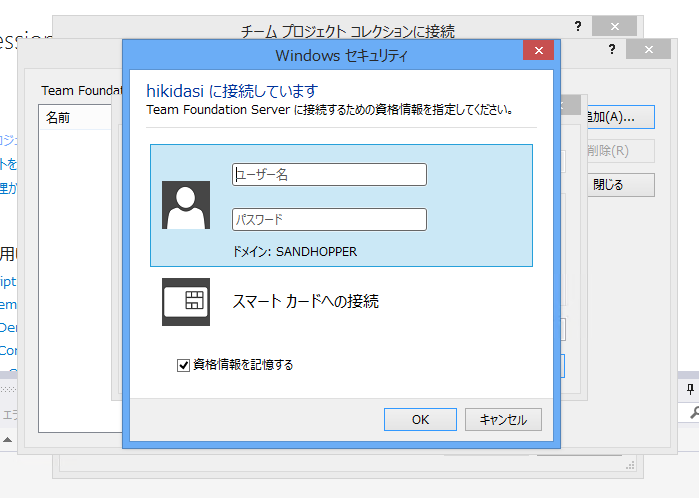The width and height of the screenshot is (699, 498).
Task: Click the help question mark of the server add/remove dialog
Action: [x=612, y=49]
